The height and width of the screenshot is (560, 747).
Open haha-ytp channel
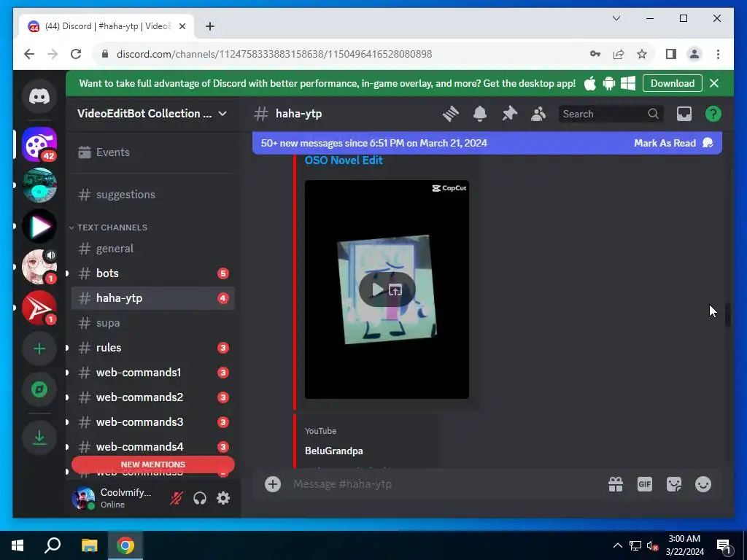pyautogui.click(x=153, y=298)
